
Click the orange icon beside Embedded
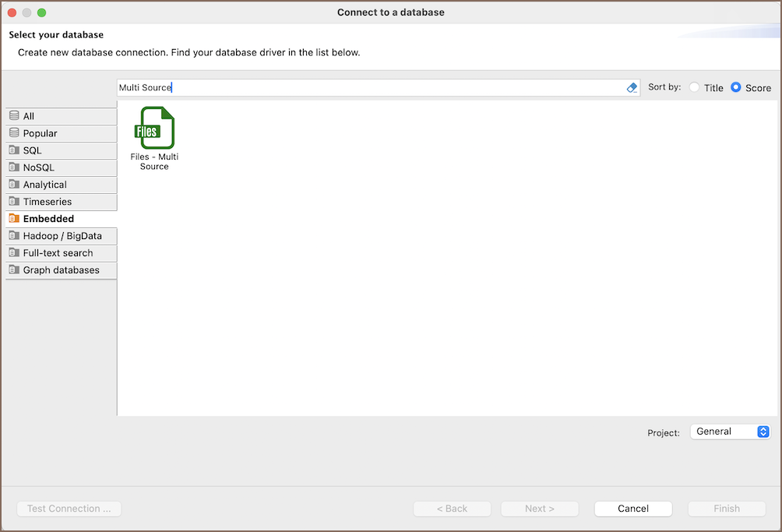coord(14,219)
